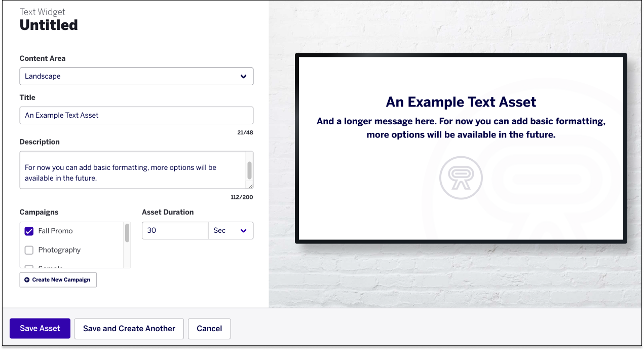Uncheck the Fall Promo campaign
Viewport: 644px width, 350px height.
29,231
